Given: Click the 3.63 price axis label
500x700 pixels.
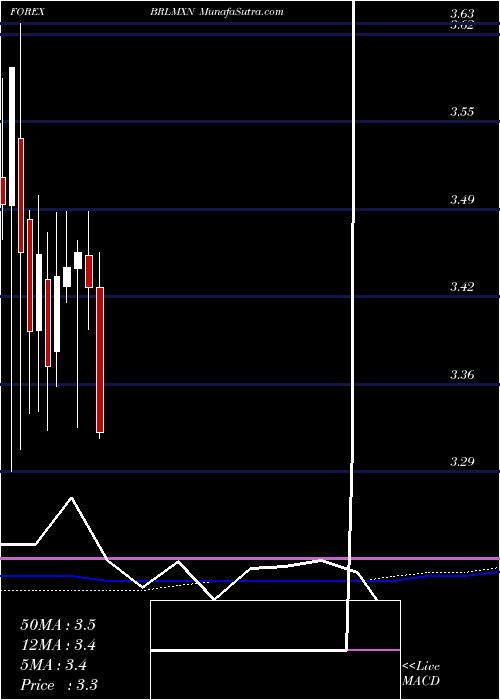Looking at the screenshot, I should (x=462, y=15).
